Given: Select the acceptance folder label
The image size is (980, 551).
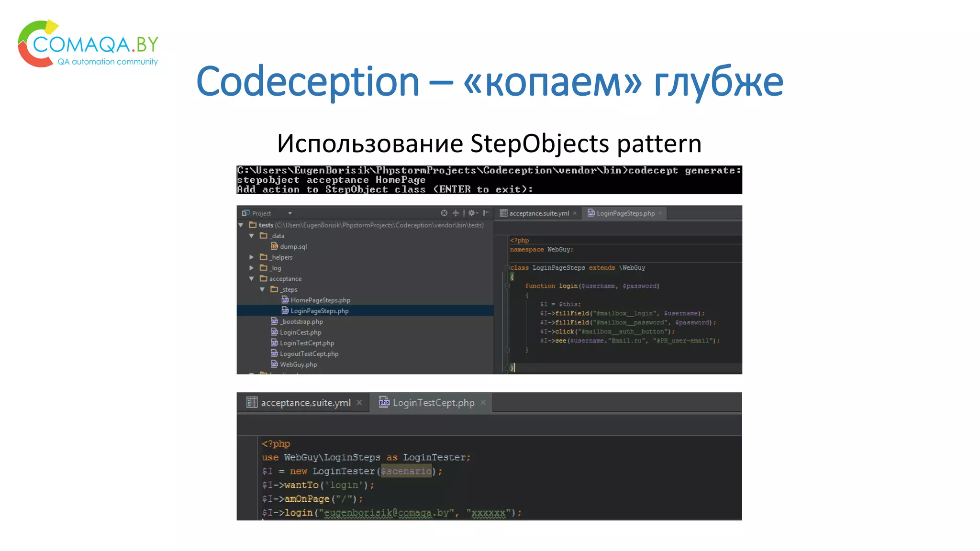Looking at the screenshot, I should tap(285, 279).
